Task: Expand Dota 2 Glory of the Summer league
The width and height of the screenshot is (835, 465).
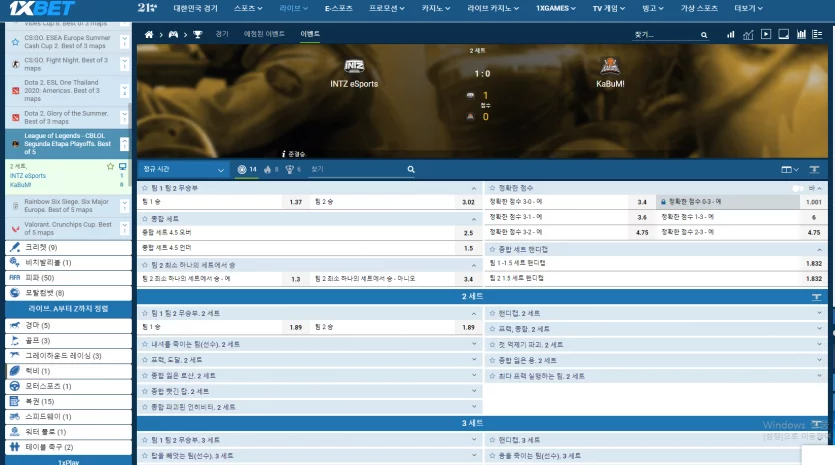Action: (x=124, y=117)
